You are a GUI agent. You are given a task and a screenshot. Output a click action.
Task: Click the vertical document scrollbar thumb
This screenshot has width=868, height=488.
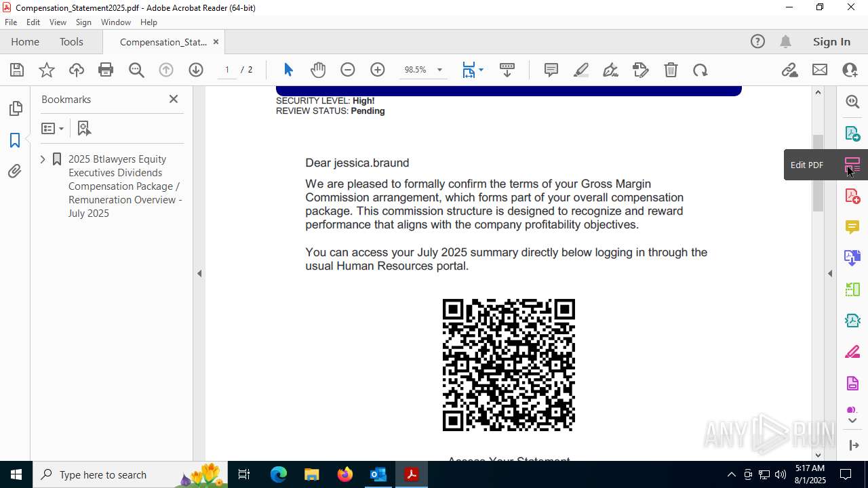click(x=818, y=173)
